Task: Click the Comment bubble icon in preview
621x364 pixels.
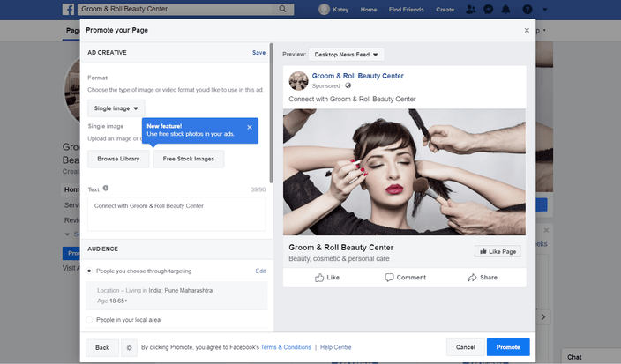Action: tap(389, 278)
